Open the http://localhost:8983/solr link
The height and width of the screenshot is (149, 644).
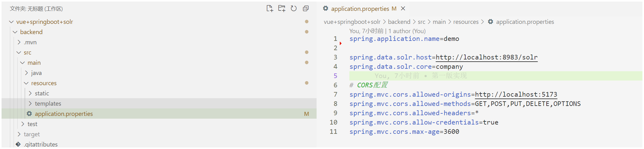486,57
